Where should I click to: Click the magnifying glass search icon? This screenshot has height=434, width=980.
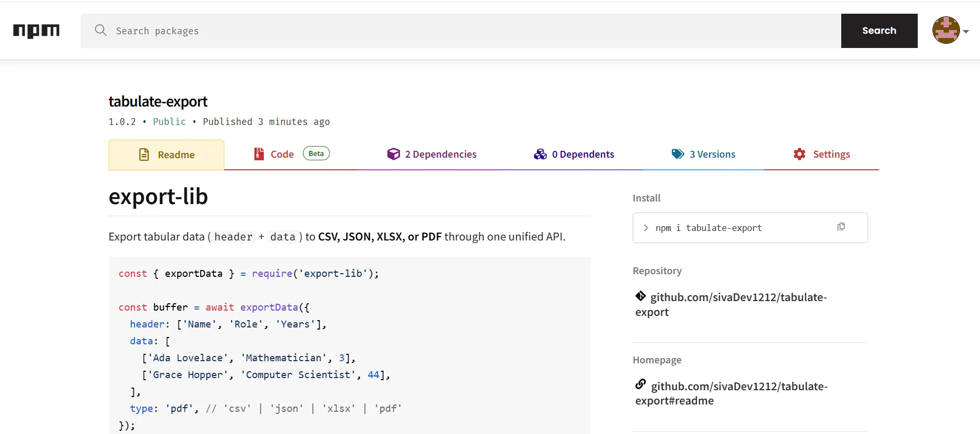tap(101, 30)
